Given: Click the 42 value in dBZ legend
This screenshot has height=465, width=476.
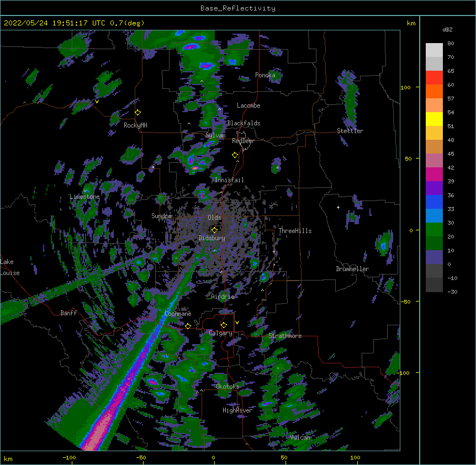Looking at the screenshot, I should pos(451,167).
